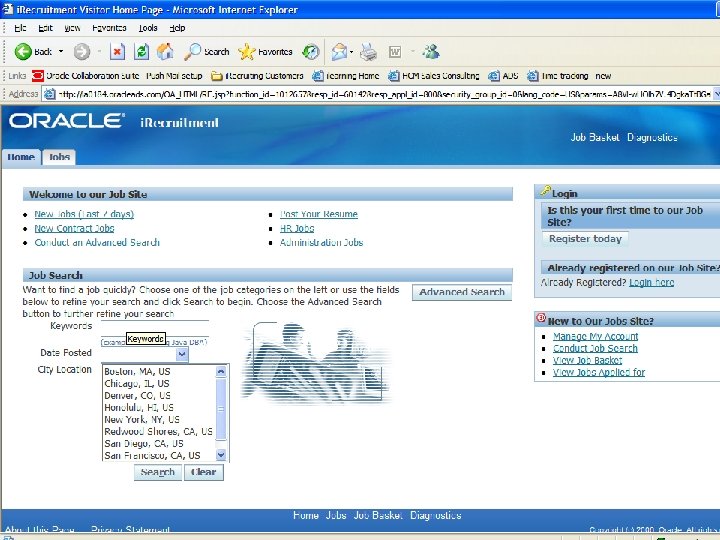Click the city list scrollbar down arrow
The image size is (720, 540).
tap(221, 455)
